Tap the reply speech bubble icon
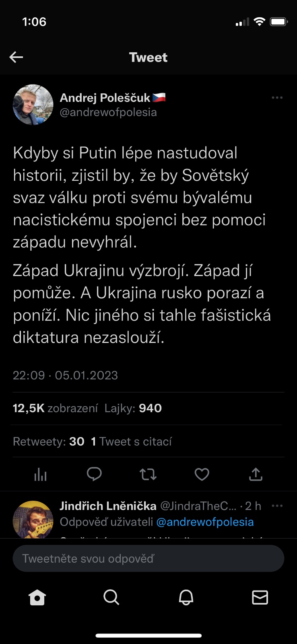The width and height of the screenshot is (297, 644). pyautogui.click(x=94, y=475)
